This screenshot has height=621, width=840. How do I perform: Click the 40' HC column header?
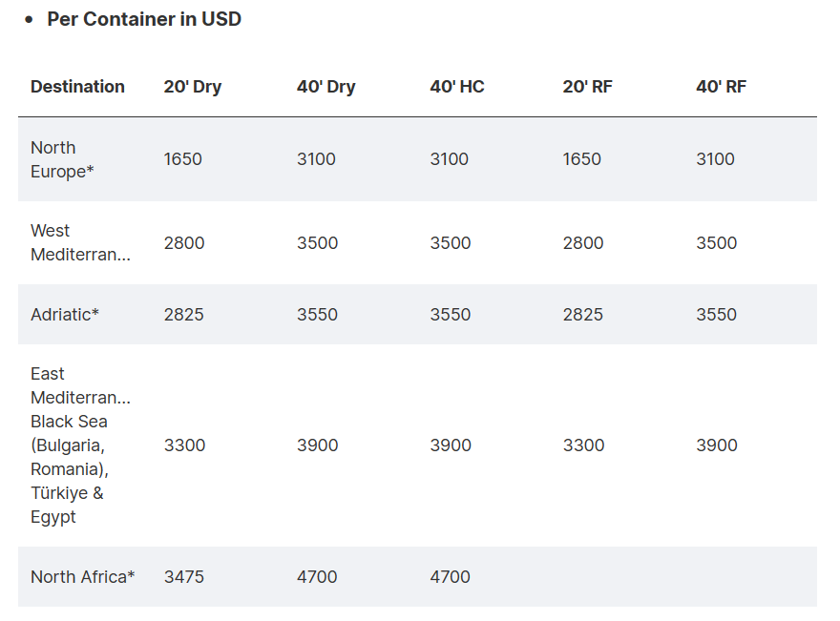(x=457, y=87)
